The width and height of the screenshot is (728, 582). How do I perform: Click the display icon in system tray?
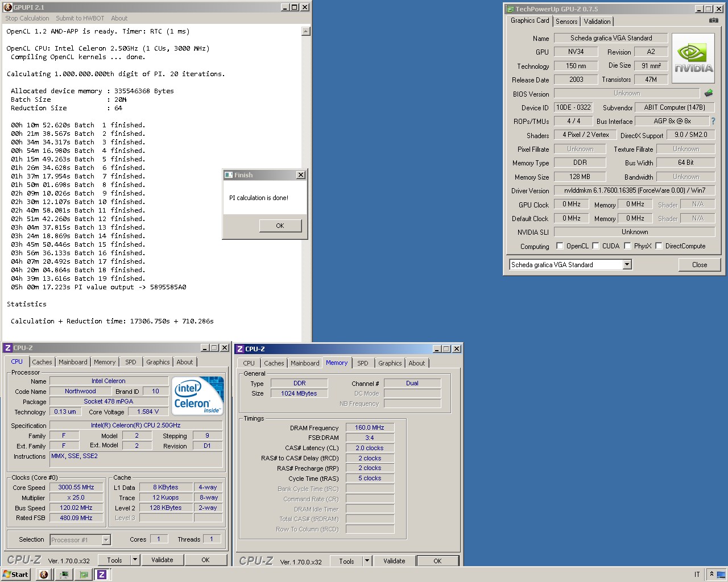[721, 574]
